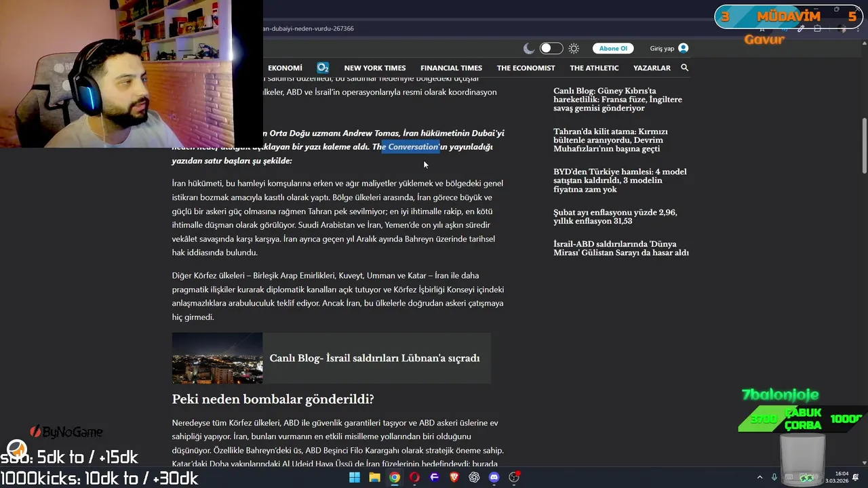This screenshot has height=488, width=868.
Task: Open THE ECONOMIST section
Action: point(526,68)
